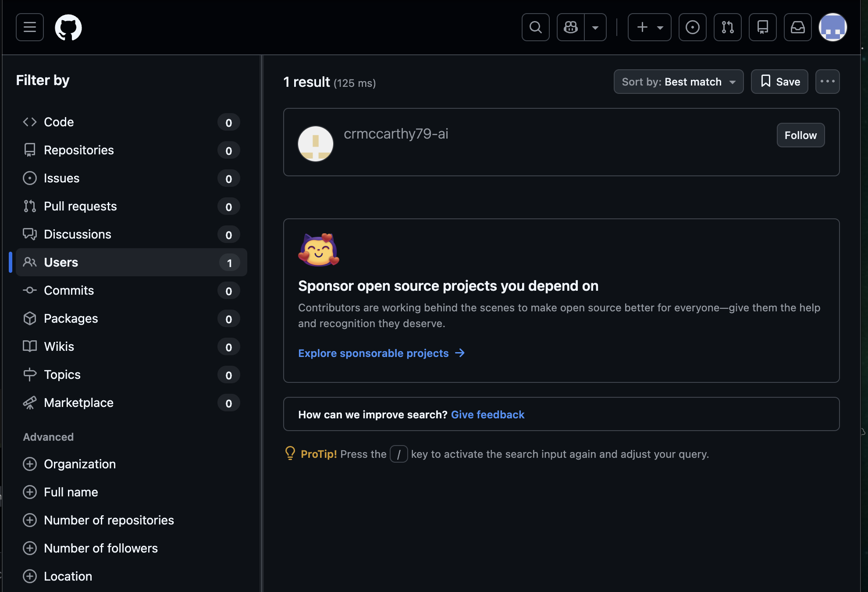Add the Number of followers filter
Image resolution: width=868 pixels, height=592 pixels.
point(90,548)
